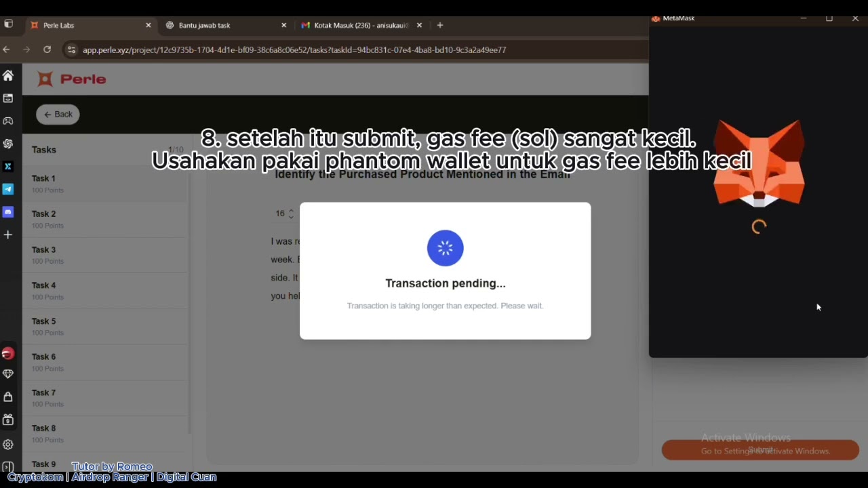
Task: Click the red round sidebar icon
Action: (8, 353)
